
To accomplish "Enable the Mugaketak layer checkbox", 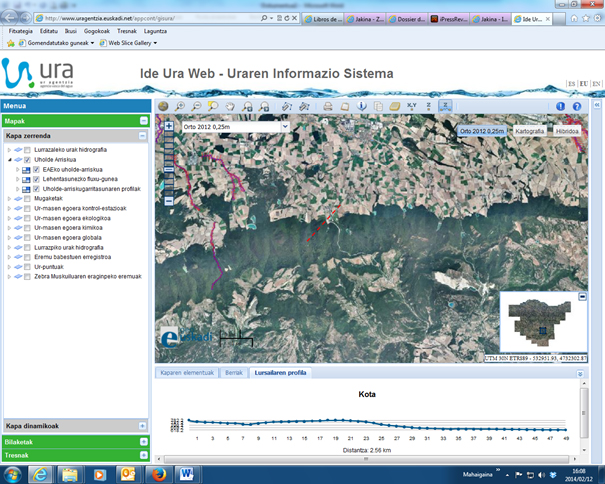I will [28, 199].
